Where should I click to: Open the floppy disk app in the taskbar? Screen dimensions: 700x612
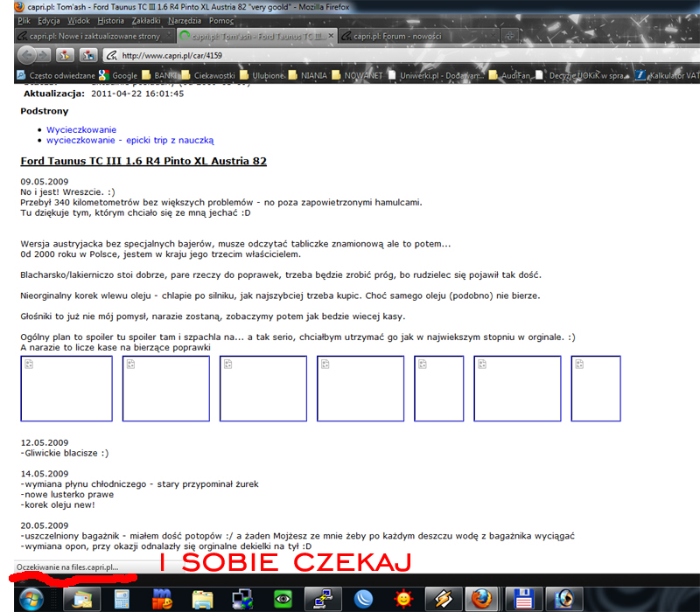(523, 599)
